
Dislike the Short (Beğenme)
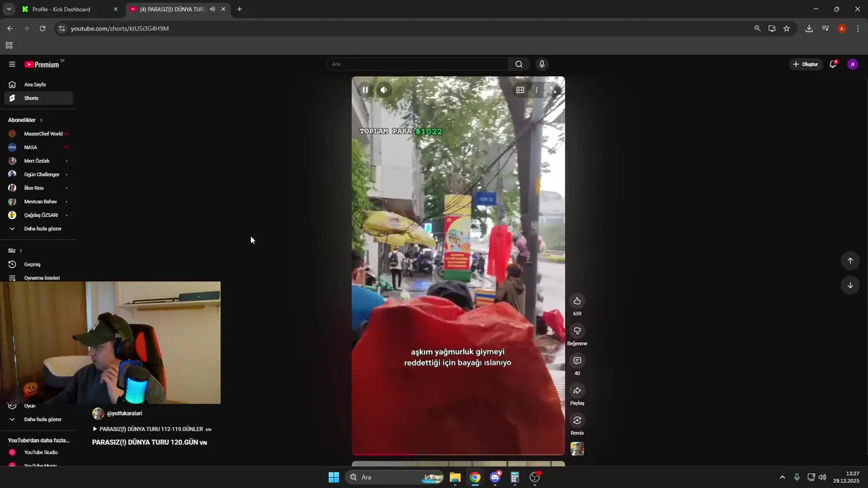pos(577,331)
